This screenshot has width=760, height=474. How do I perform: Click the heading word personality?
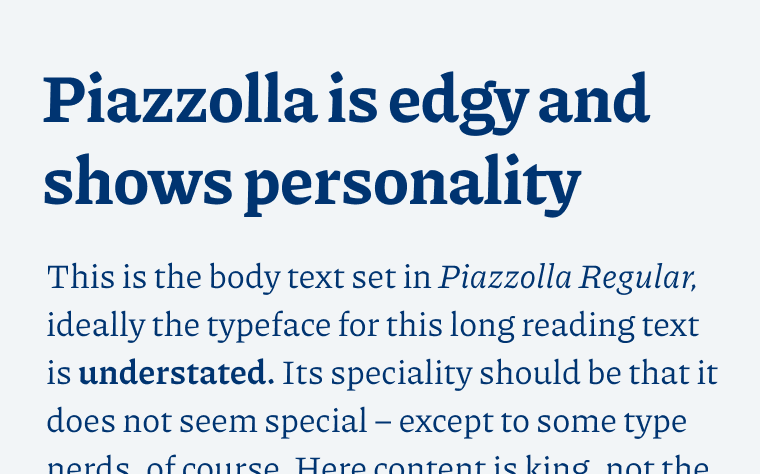pos(412,185)
